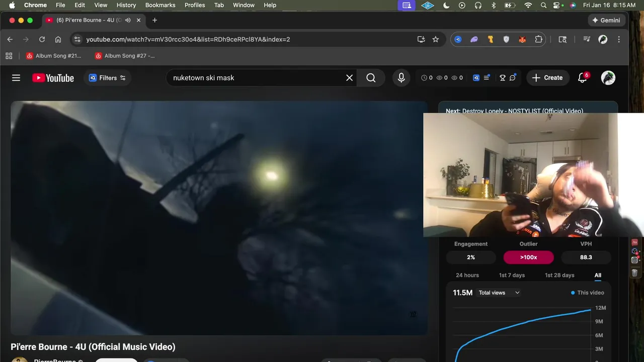
Task: Open the MetaMask fox extension
Action: [522, 39]
